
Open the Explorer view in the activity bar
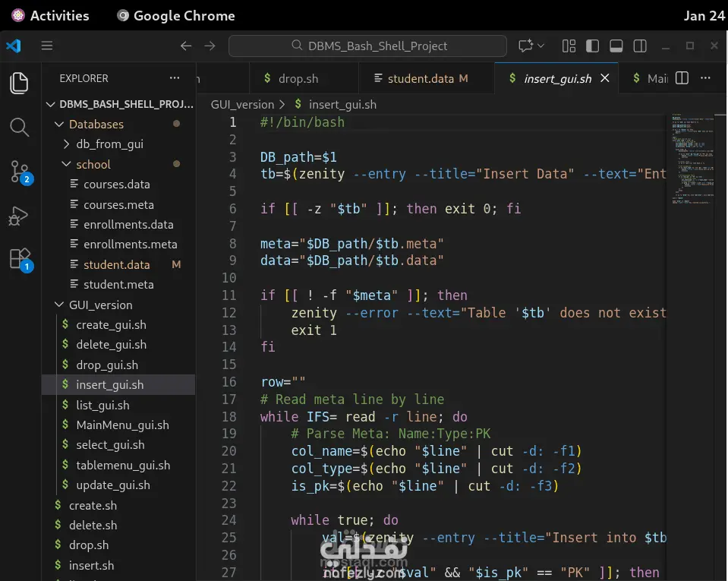pyautogui.click(x=20, y=83)
